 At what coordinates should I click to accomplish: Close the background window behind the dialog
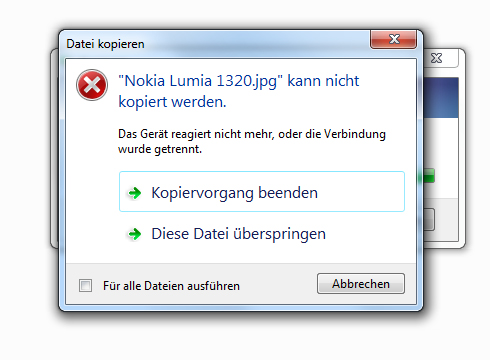pos(437,58)
